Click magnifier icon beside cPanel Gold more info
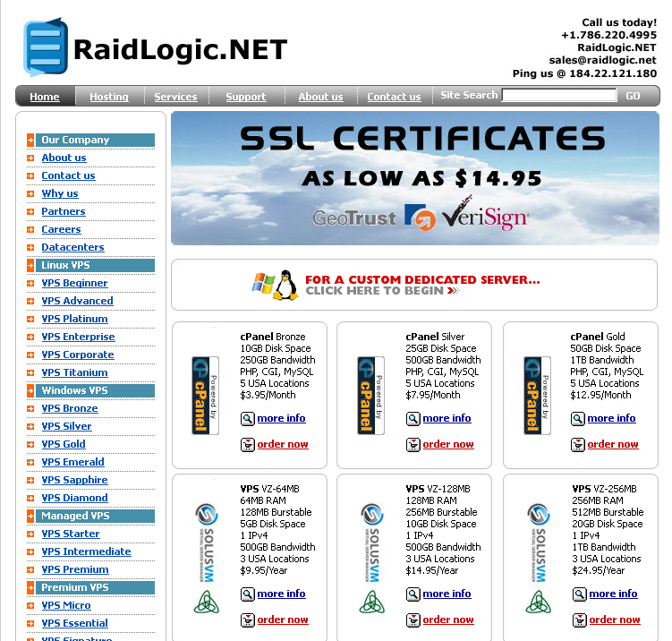 point(577,418)
